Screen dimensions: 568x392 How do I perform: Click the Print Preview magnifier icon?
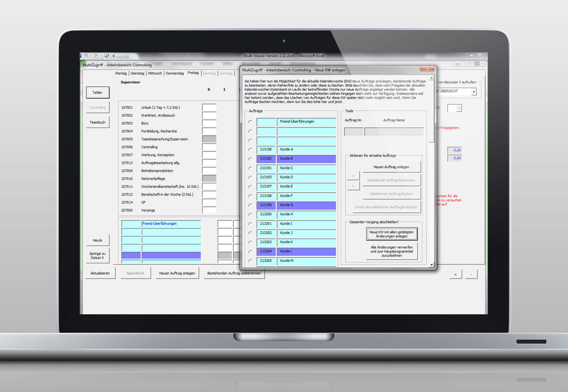tap(106, 56)
